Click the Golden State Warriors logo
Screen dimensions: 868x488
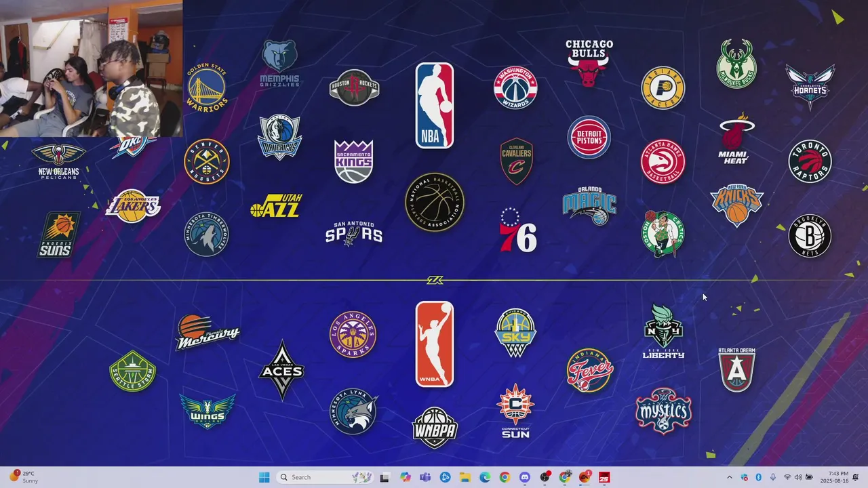207,88
